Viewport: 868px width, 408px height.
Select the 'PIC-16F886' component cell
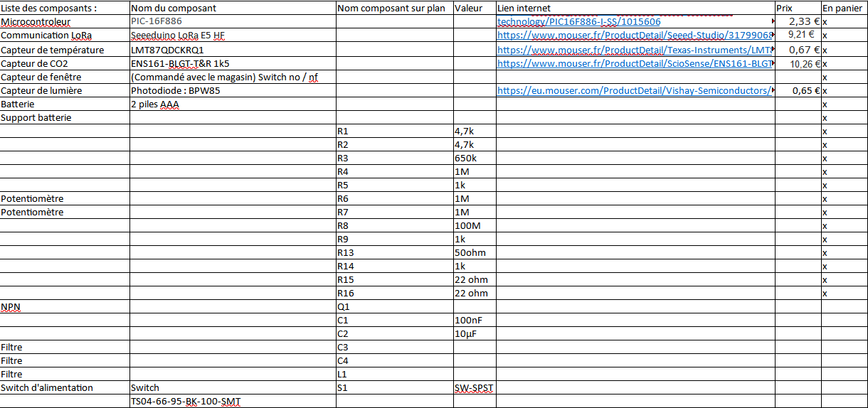(x=233, y=21)
